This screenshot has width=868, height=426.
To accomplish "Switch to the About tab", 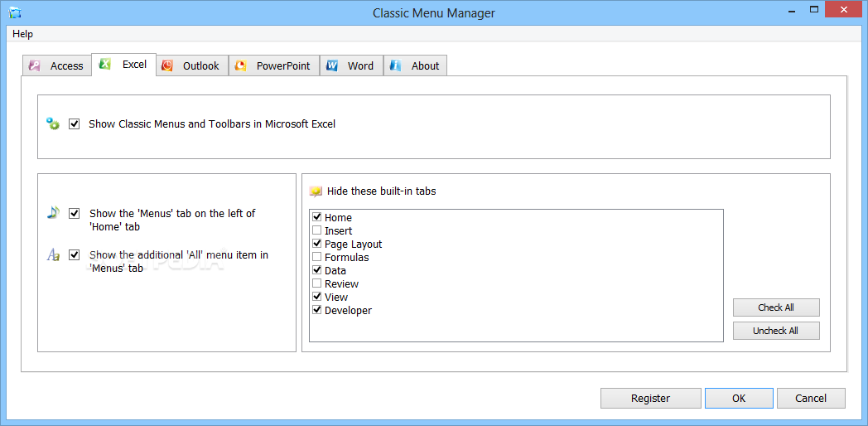I will (415, 65).
